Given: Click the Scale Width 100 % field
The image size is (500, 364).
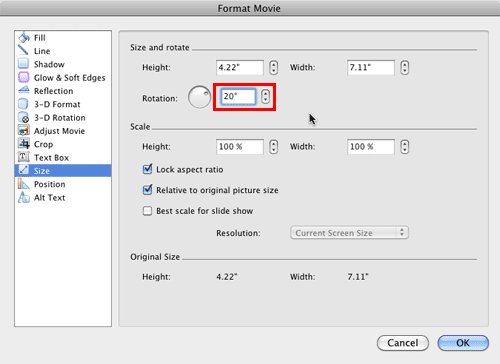Looking at the screenshot, I should [x=371, y=147].
